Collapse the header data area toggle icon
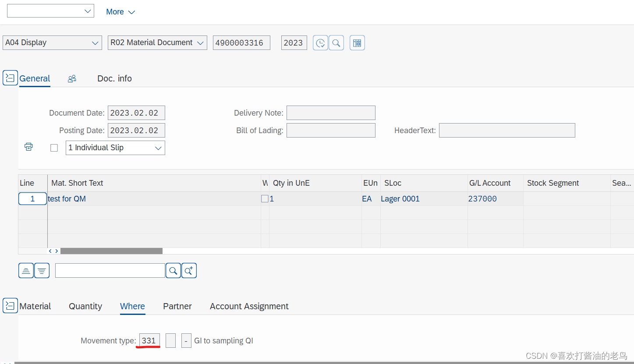This screenshot has width=634, height=364. tap(10, 78)
